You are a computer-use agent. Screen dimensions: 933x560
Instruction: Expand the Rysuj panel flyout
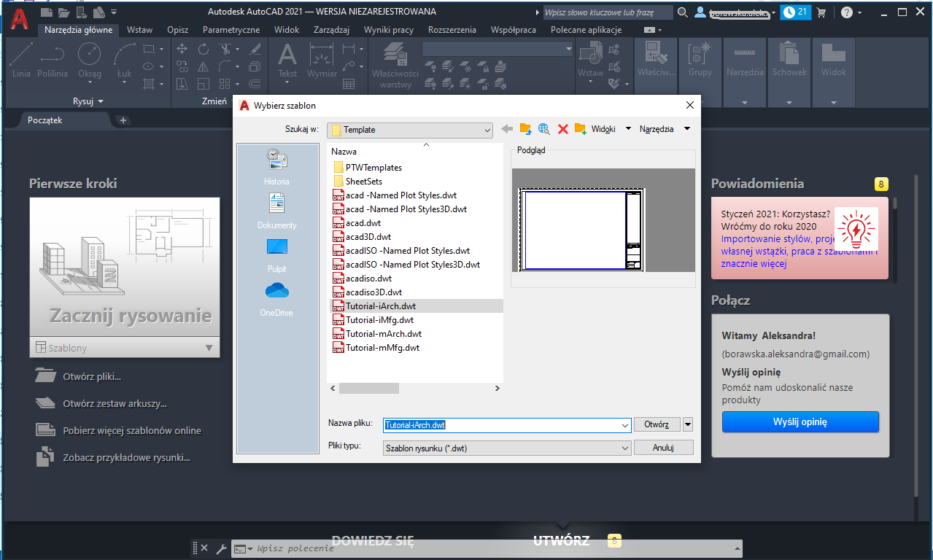[88, 101]
